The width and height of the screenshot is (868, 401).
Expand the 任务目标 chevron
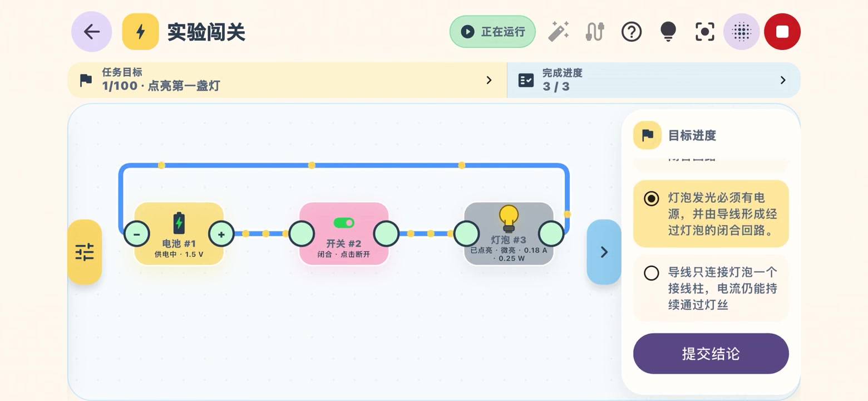(x=489, y=80)
